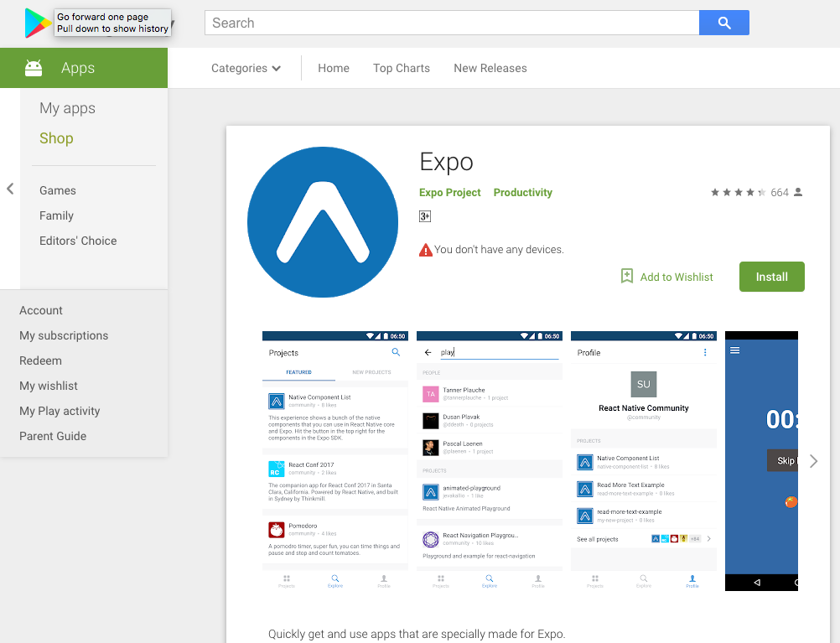840x643 pixels.
Task: Click the large Expo app logo
Action: tap(323, 222)
